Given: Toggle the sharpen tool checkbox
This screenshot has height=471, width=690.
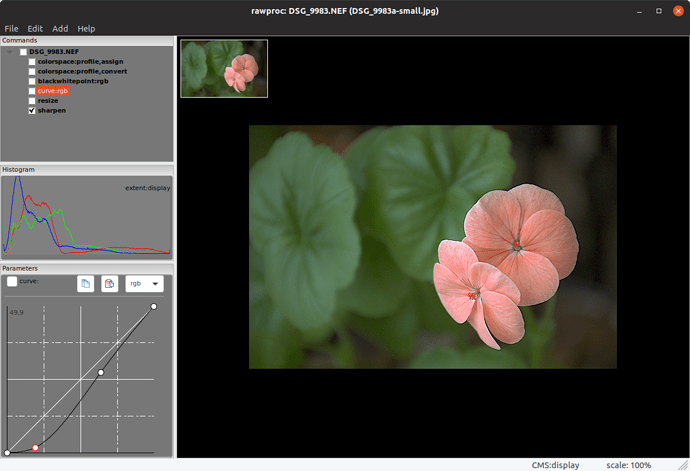Looking at the screenshot, I should pyautogui.click(x=32, y=111).
